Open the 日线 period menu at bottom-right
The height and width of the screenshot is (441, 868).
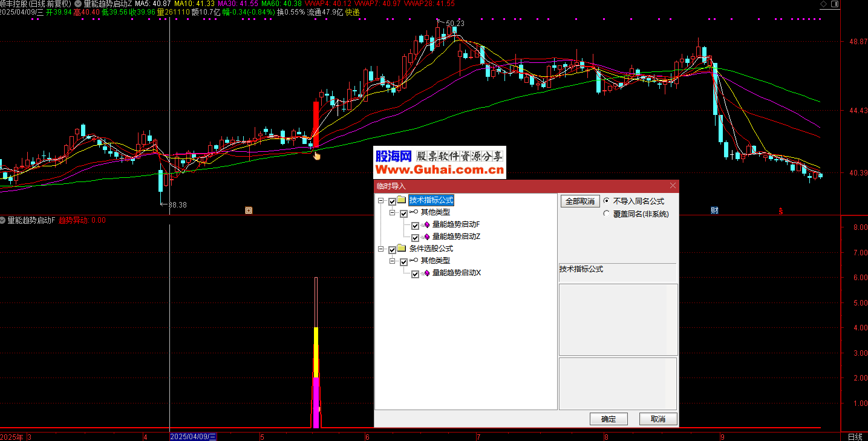(x=854, y=437)
